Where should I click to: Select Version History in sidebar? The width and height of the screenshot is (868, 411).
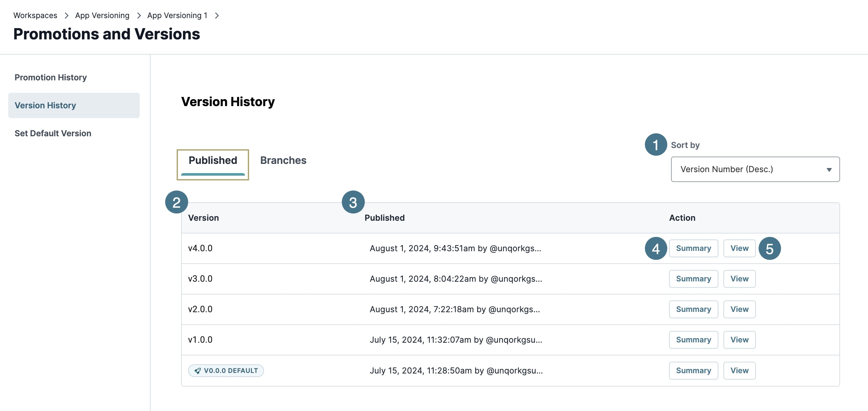(45, 105)
